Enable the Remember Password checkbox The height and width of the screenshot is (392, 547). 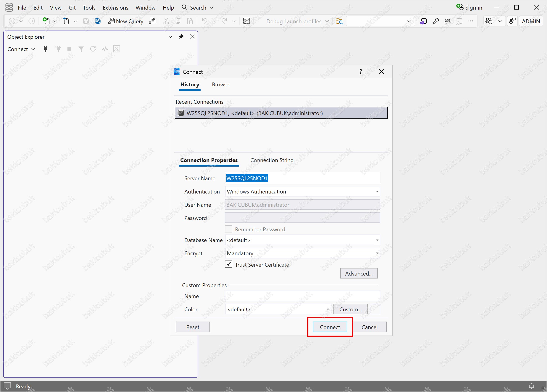[229, 229]
